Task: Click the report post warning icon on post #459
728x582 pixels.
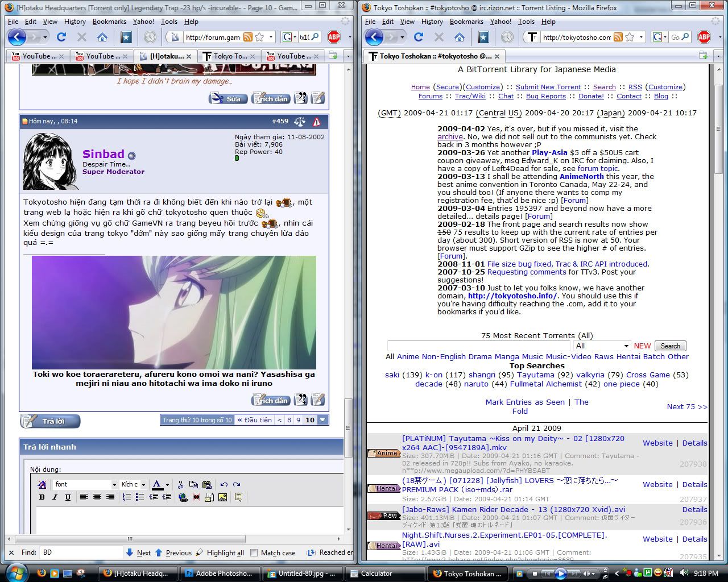Action: pyautogui.click(x=316, y=122)
